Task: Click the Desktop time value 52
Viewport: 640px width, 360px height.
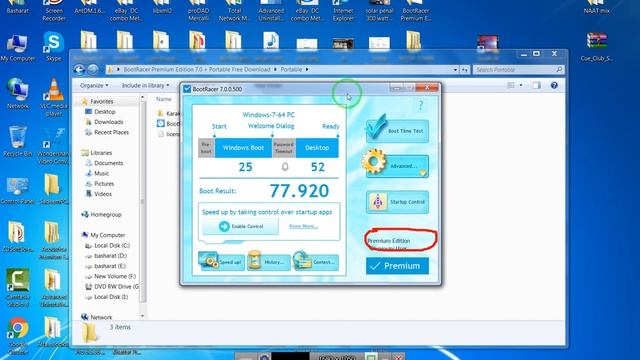Action: 318,167
